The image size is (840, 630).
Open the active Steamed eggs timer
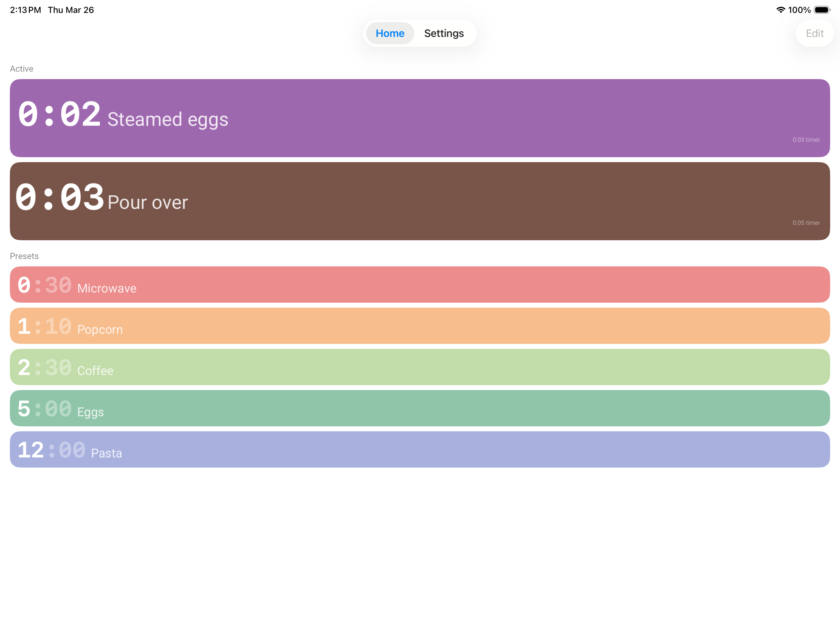420,118
